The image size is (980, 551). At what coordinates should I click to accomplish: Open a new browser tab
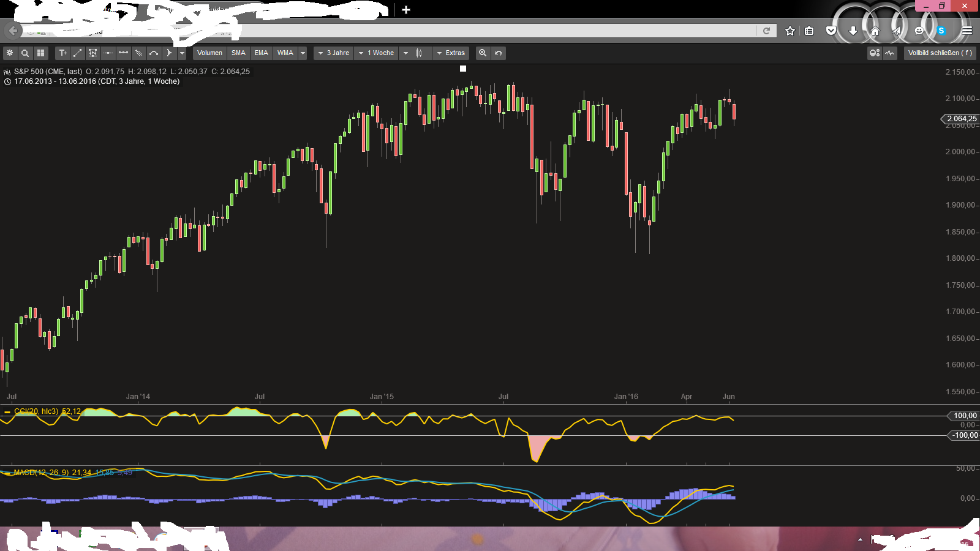click(x=406, y=10)
